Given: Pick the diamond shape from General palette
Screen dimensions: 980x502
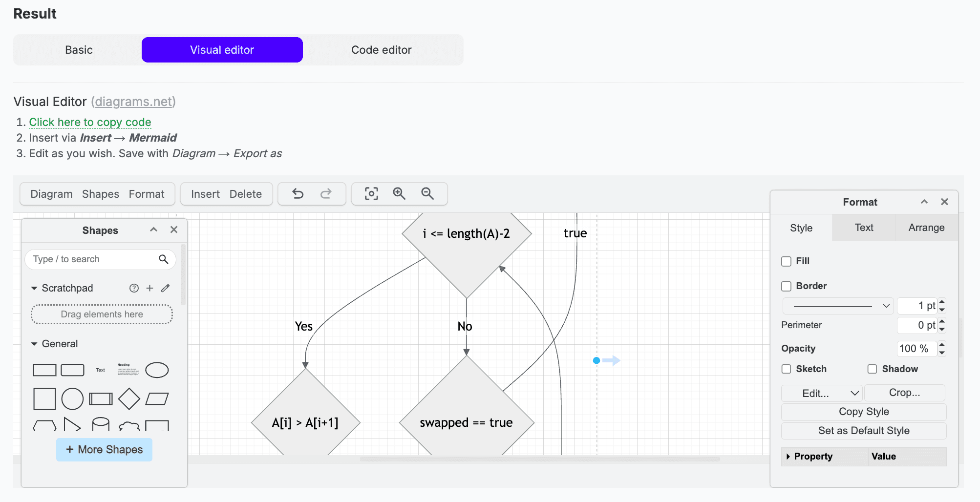Looking at the screenshot, I should tap(129, 399).
